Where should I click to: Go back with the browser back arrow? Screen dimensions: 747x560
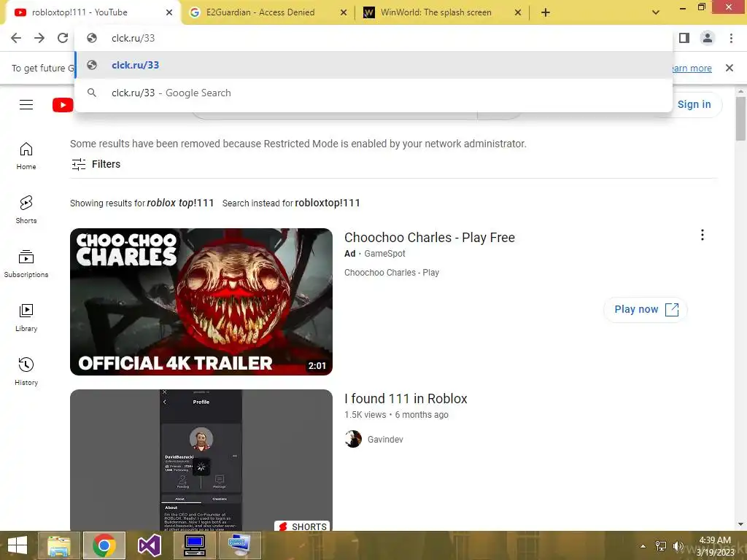point(16,38)
